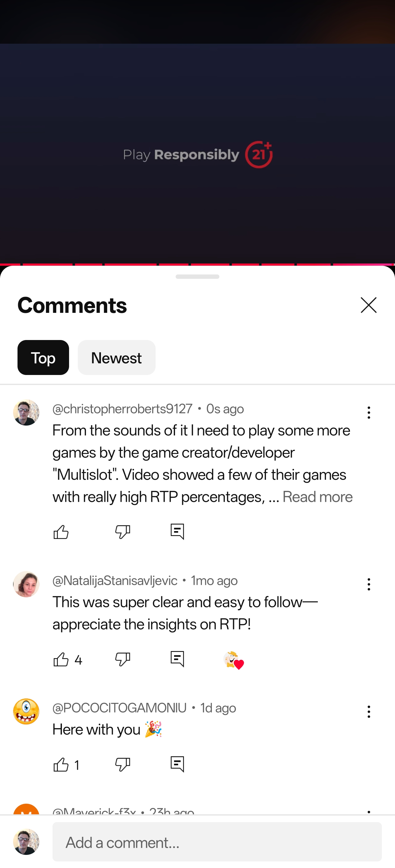
Task: Open POCOCITOGAMONIU's profile avatar
Action: tap(26, 712)
